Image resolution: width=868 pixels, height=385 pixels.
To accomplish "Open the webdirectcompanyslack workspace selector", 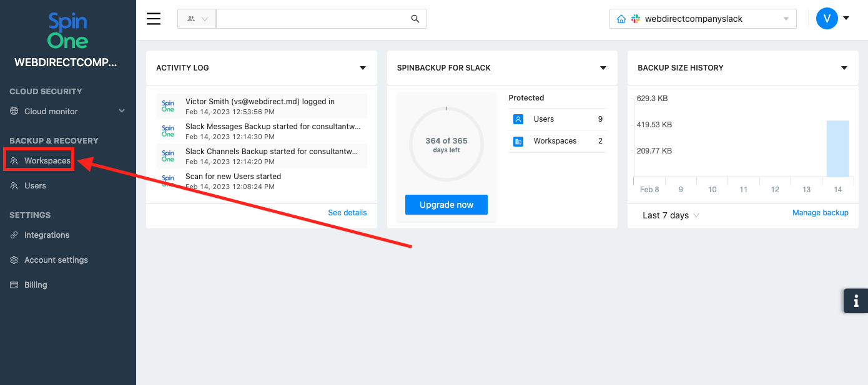I will tap(703, 19).
